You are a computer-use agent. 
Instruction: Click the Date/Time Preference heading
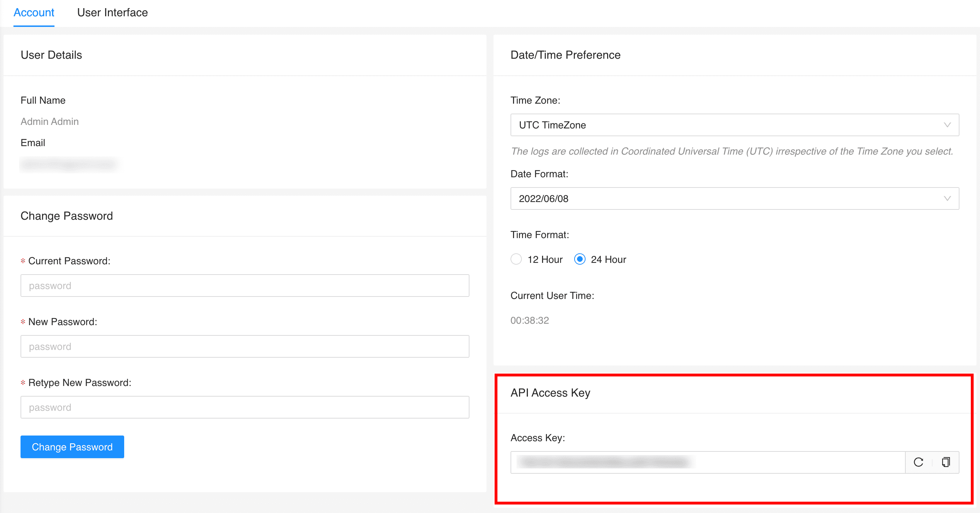tap(566, 55)
